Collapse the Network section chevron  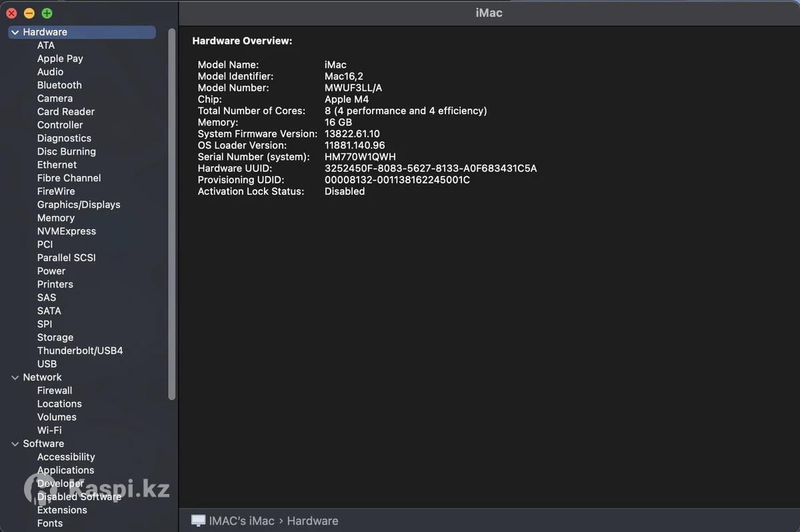(x=15, y=377)
